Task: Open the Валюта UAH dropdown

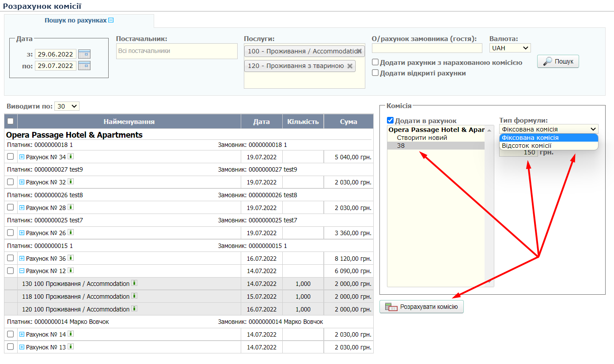Action: [510, 48]
